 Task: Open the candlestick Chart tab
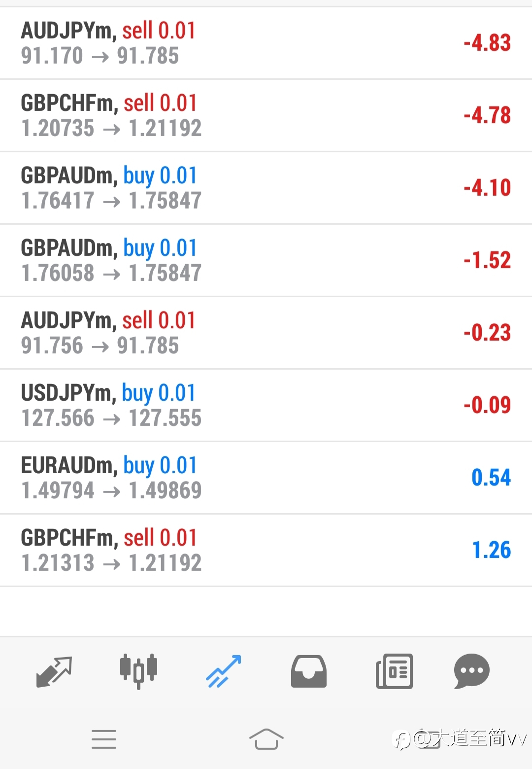point(138,671)
